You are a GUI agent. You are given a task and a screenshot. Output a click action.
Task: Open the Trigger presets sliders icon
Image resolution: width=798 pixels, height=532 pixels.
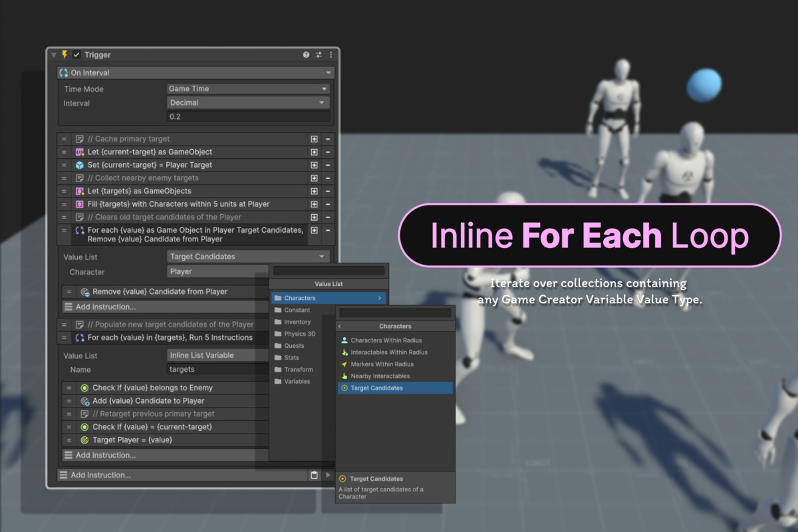[x=319, y=55]
